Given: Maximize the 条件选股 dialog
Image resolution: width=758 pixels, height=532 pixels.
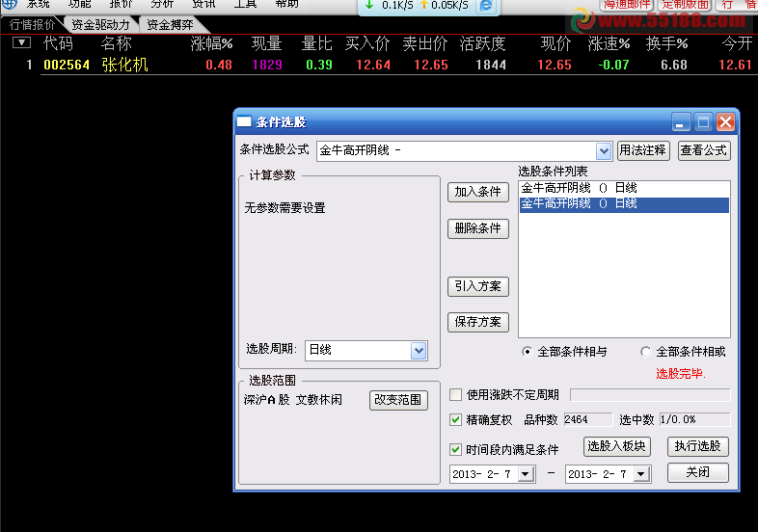Looking at the screenshot, I should click(703, 121).
